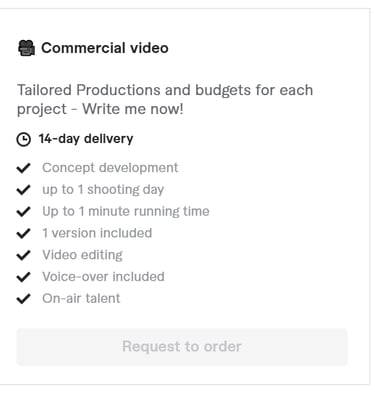Click the Request to order button

pyautogui.click(x=182, y=347)
